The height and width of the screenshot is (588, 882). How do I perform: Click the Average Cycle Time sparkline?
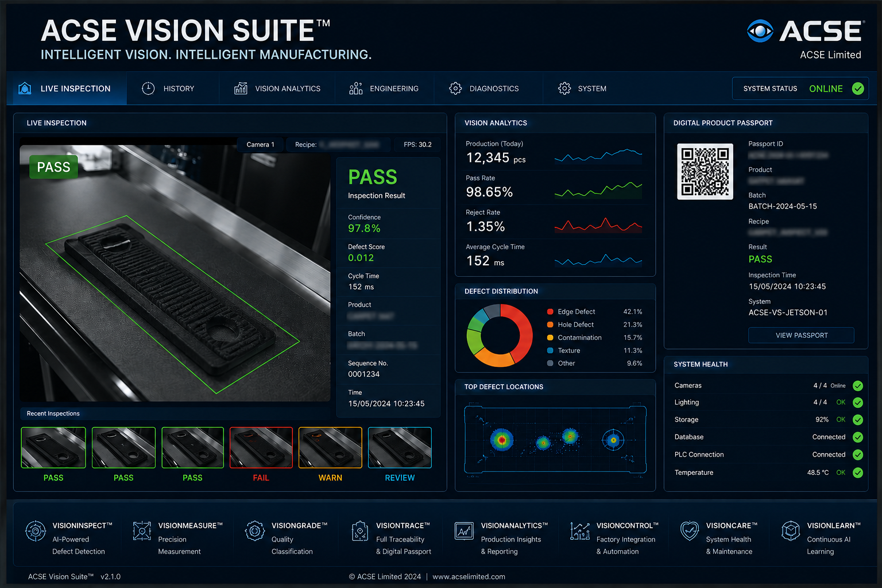coord(598,260)
